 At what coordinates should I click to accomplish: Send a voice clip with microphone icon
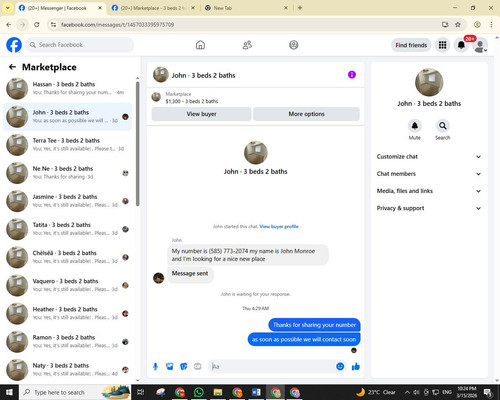click(x=155, y=367)
